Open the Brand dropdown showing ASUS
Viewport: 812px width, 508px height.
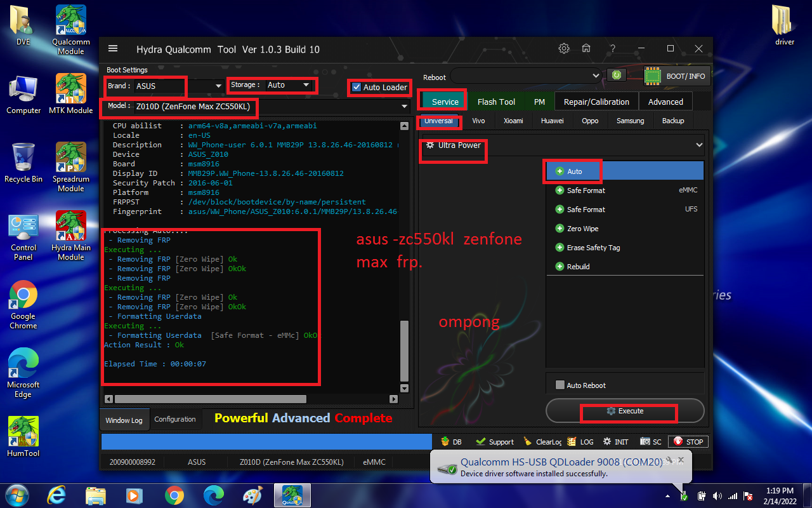[179, 86]
